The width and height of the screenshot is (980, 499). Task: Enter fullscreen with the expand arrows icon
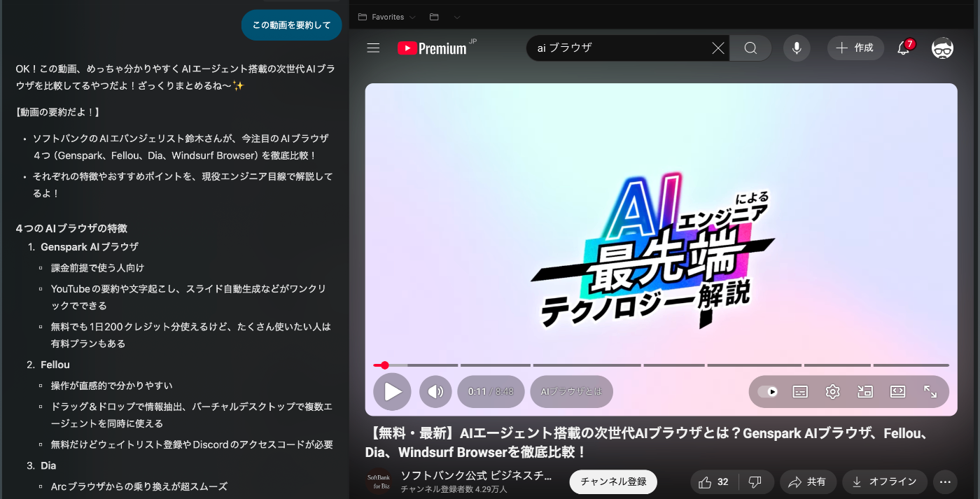click(930, 392)
